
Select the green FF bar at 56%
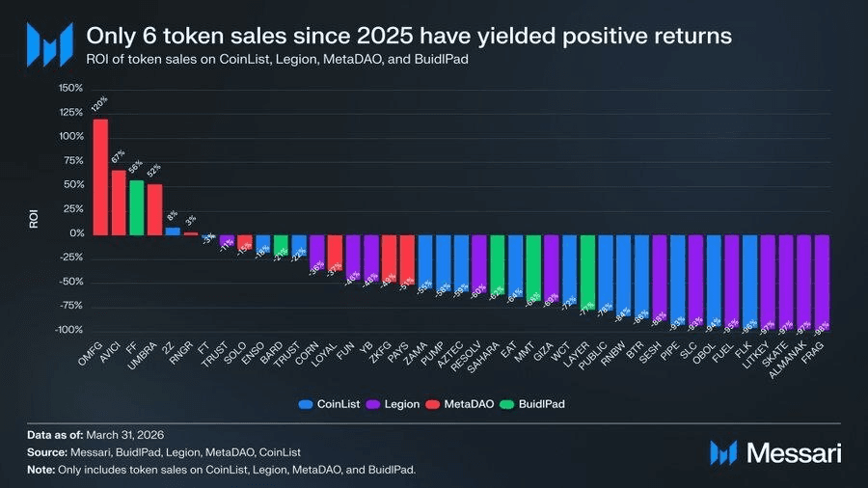137,207
